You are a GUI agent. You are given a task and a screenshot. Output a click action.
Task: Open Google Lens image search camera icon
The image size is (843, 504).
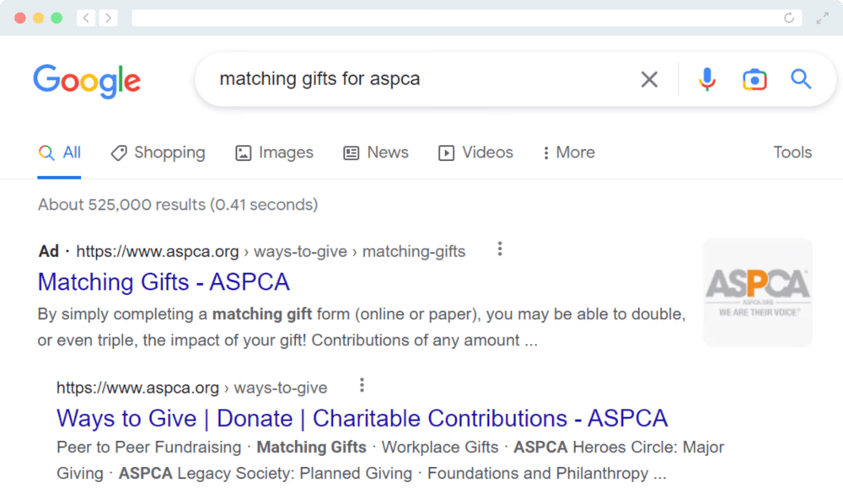pyautogui.click(x=754, y=78)
